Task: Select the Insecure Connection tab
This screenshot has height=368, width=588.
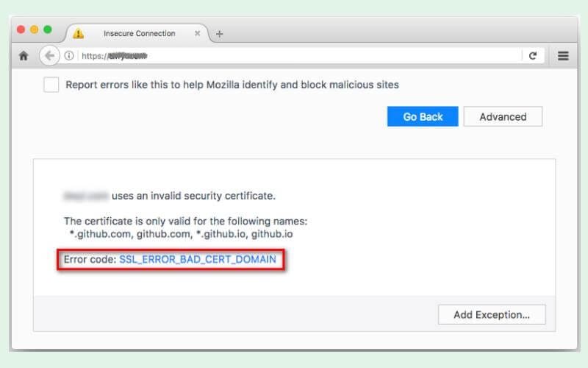Action: click(139, 33)
